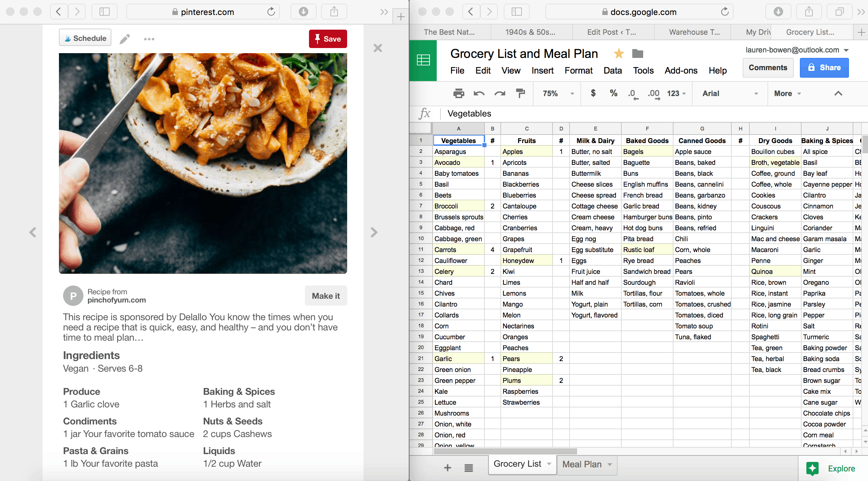Toggle the sidebar in docs.google.com window
868x481 pixels.
pyautogui.click(x=516, y=12)
